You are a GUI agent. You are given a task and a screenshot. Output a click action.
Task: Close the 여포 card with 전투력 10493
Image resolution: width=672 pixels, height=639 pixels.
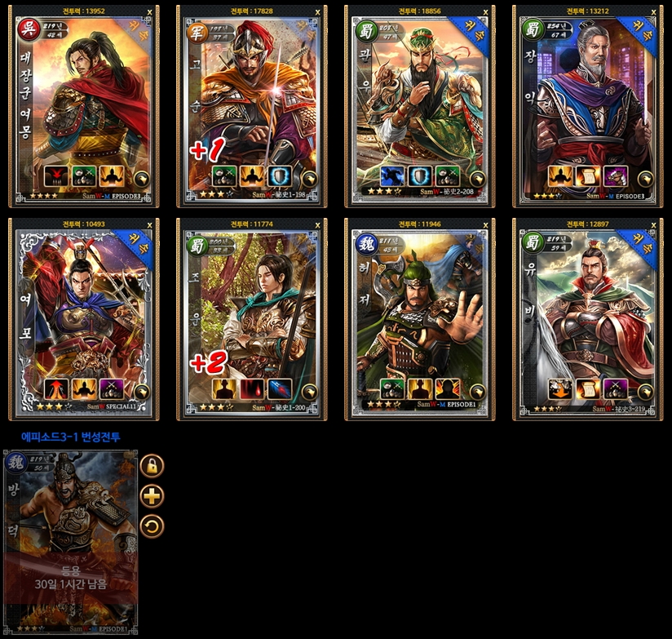point(149,225)
